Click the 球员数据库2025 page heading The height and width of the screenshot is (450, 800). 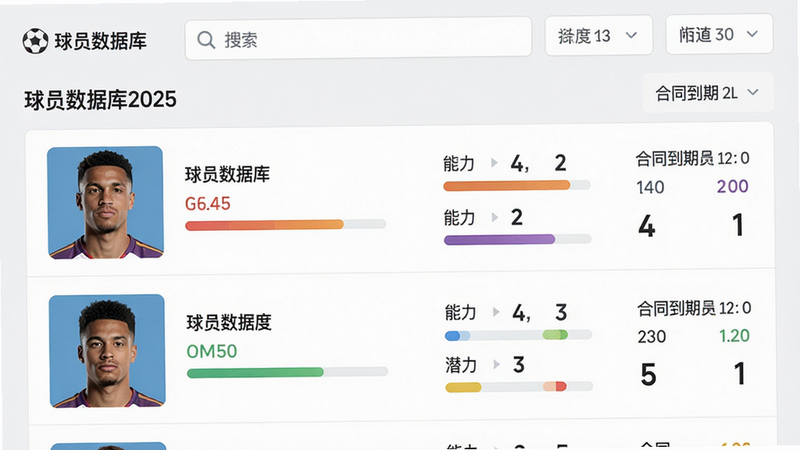pyautogui.click(x=101, y=100)
